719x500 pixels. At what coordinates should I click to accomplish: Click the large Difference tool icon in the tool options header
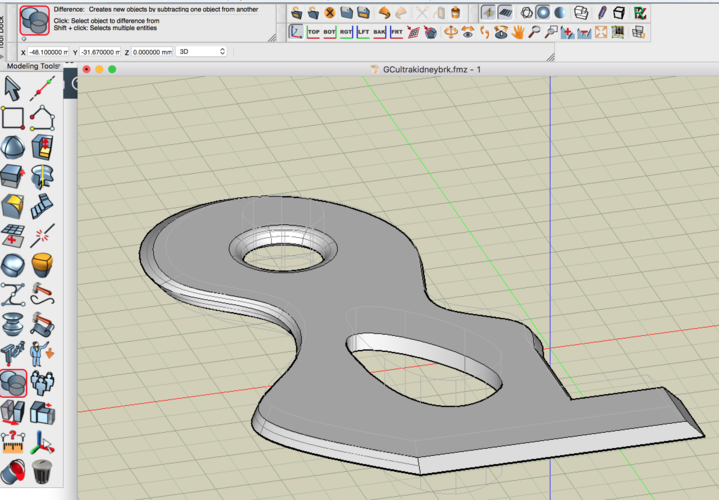click(34, 20)
